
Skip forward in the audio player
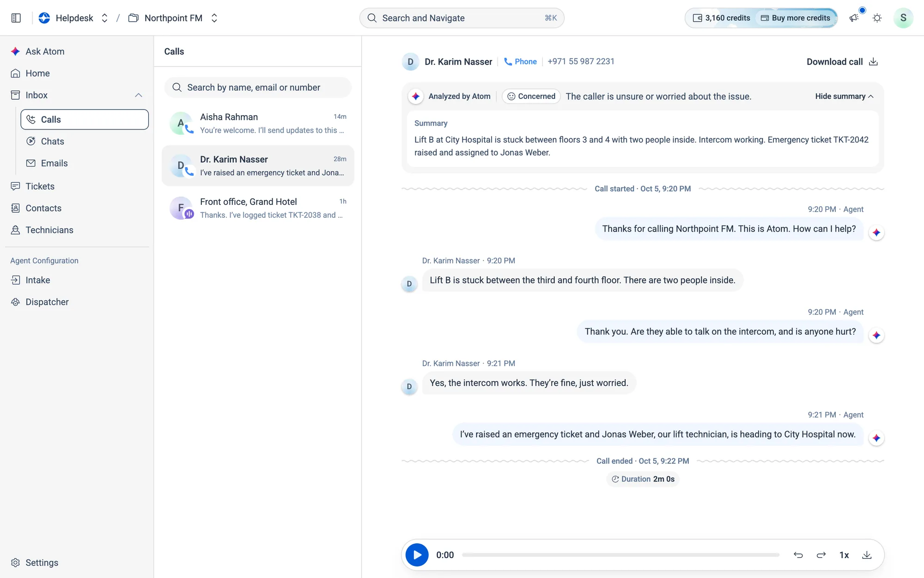821,555
